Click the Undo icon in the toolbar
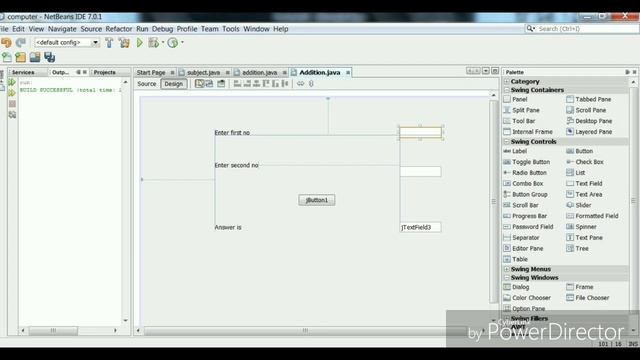The height and width of the screenshot is (360, 640). [6, 42]
